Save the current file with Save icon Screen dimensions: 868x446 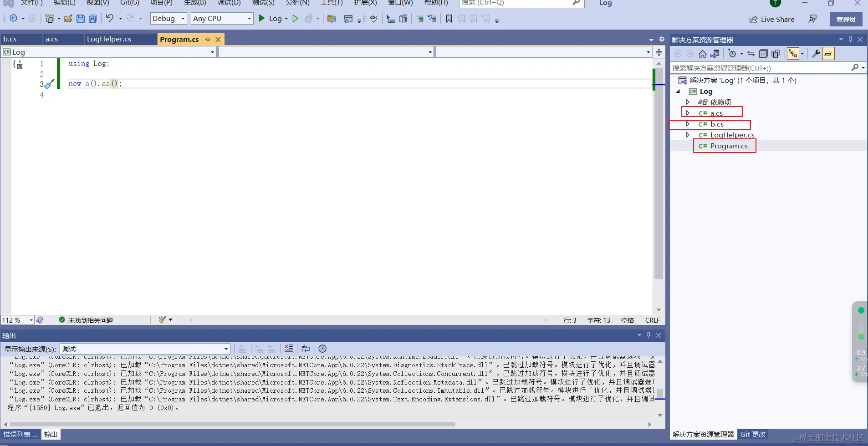pos(81,19)
